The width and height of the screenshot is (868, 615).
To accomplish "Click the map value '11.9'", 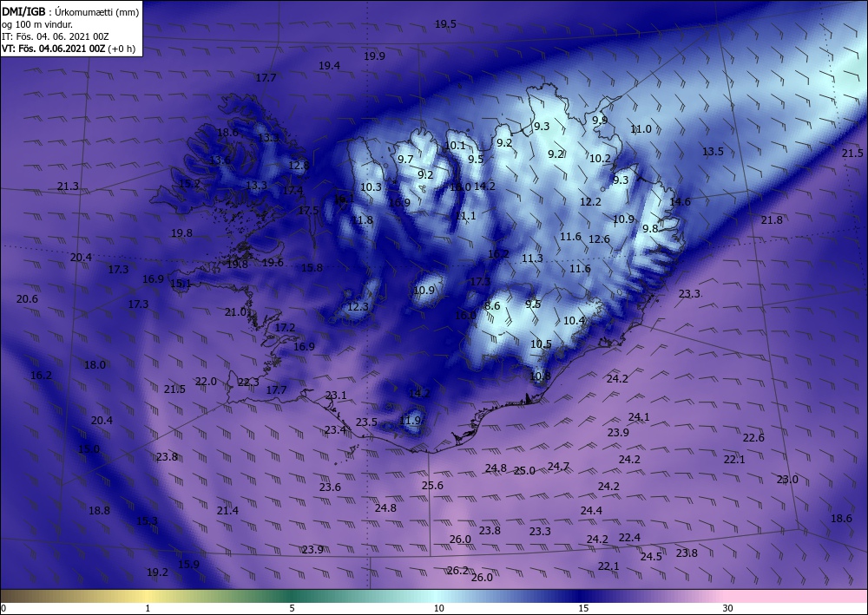I will [x=410, y=421].
